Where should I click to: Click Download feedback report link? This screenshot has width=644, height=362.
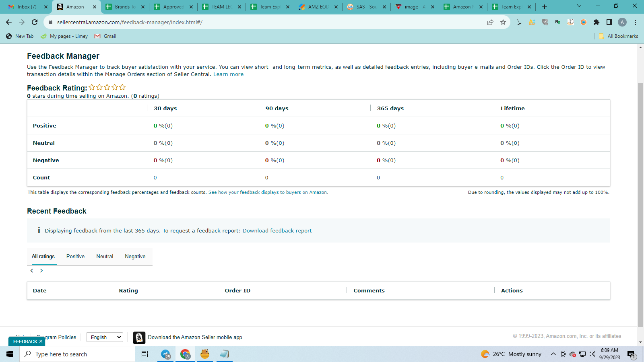point(277,230)
